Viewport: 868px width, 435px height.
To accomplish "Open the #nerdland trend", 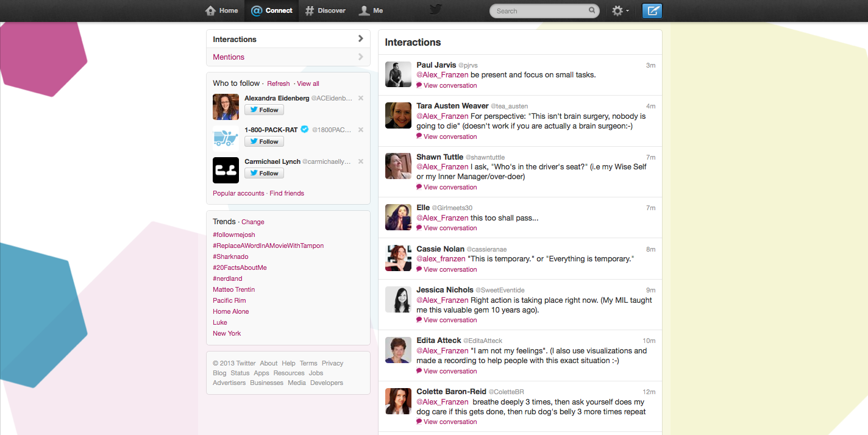I will [x=227, y=278].
